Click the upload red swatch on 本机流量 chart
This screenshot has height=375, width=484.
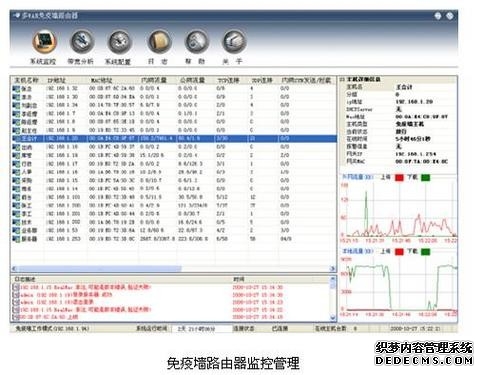click(x=399, y=252)
